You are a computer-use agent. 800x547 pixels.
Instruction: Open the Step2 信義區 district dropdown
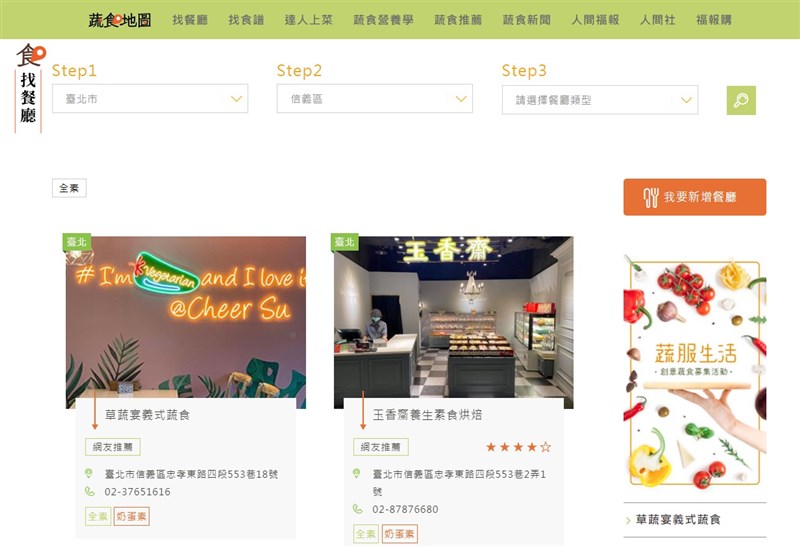click(374, 98)
